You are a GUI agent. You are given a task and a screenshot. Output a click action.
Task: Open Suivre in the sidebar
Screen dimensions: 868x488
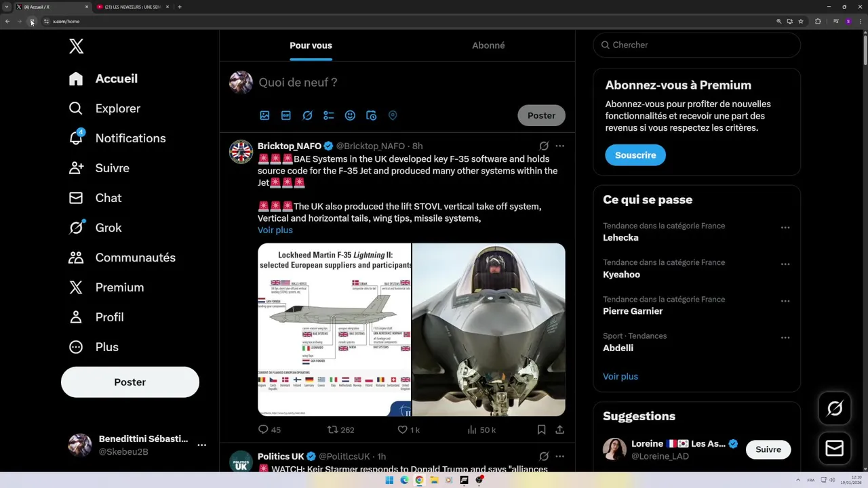[99, 168]
